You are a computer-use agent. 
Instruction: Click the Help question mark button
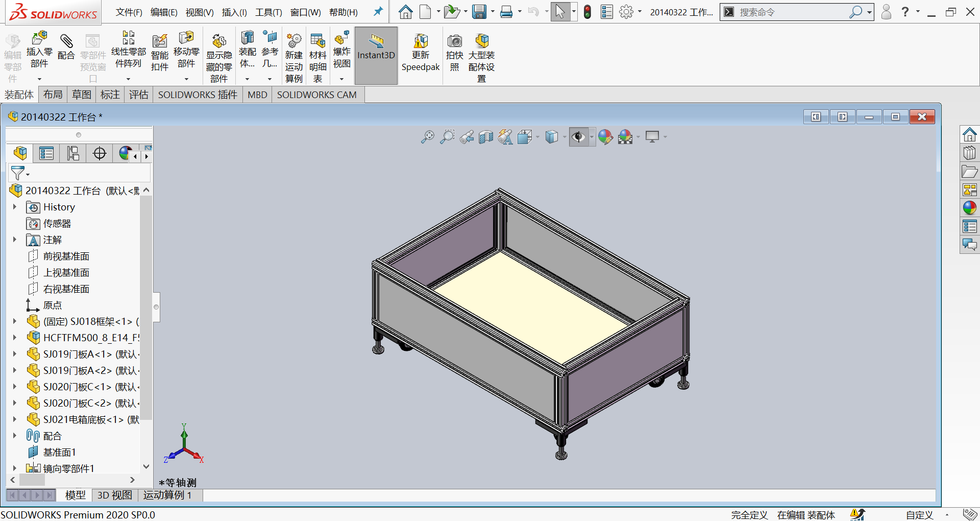click(x=905, y=12)
